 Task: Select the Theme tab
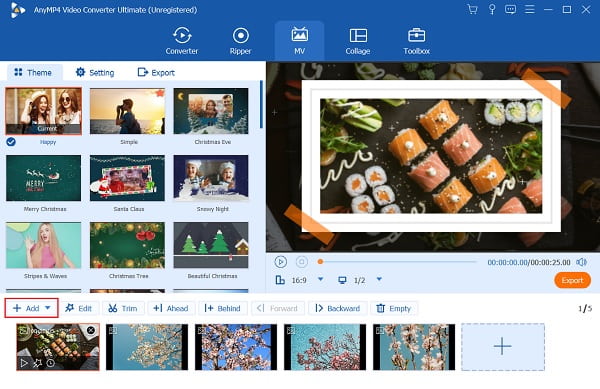[33, 72]
